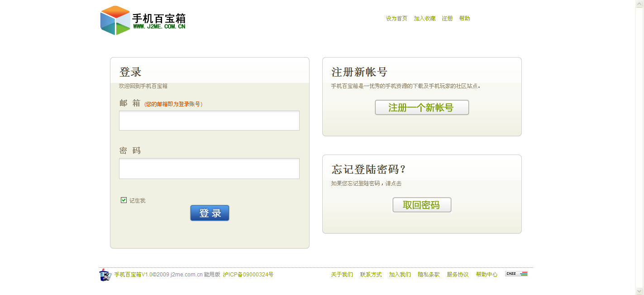Open the 隐私条款 footer link

click(429, 275)
